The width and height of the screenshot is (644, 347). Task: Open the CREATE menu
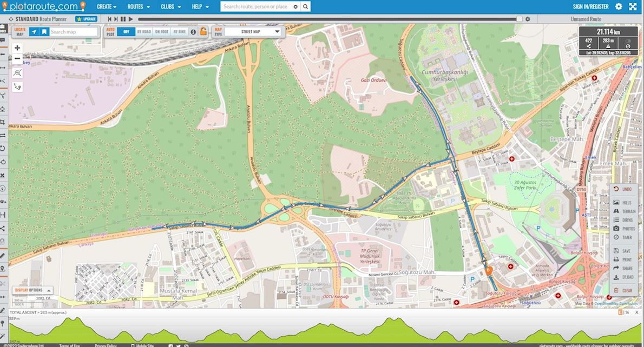[x=107, y=6]
